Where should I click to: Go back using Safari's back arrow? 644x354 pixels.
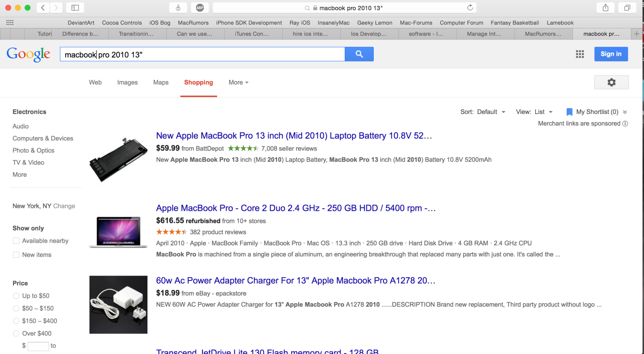pos(43,8)
